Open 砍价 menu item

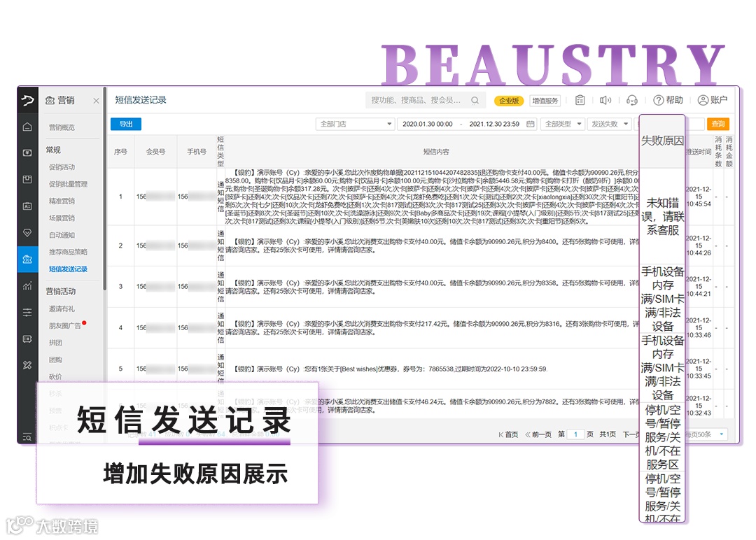[x=55, y=376]
